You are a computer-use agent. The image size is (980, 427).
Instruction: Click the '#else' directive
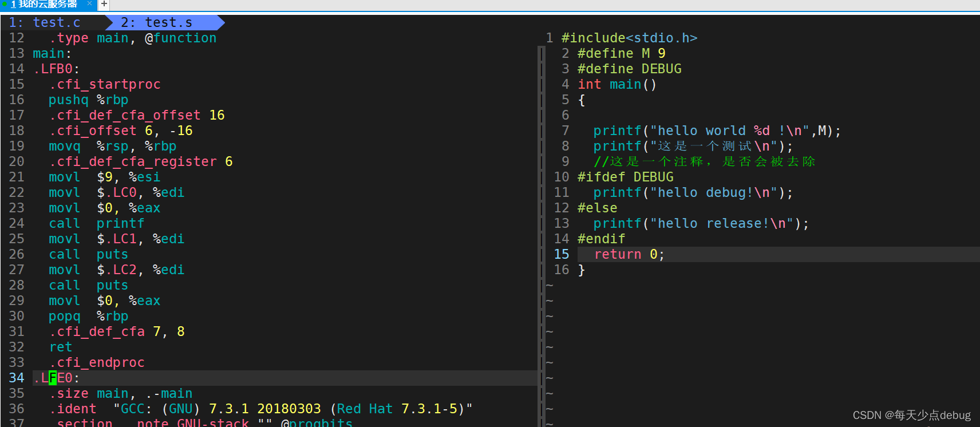(x=597, y=208)
